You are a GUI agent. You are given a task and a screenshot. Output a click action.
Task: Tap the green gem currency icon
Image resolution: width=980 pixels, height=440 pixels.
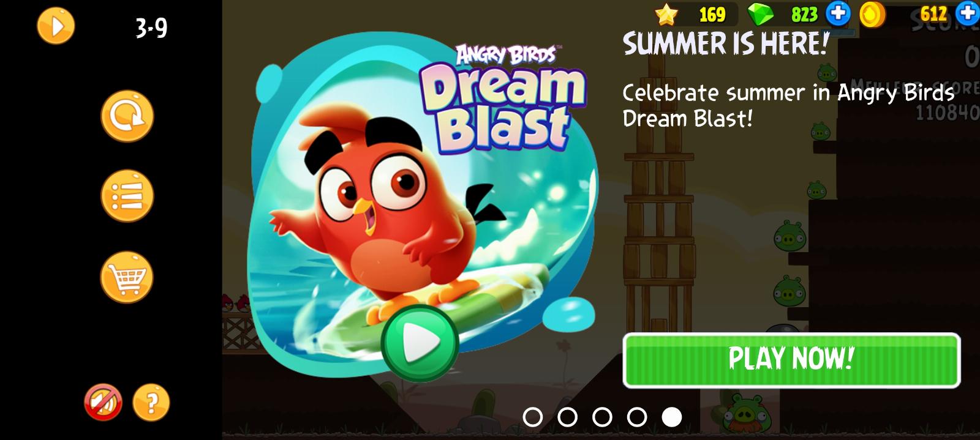(761, 13)
